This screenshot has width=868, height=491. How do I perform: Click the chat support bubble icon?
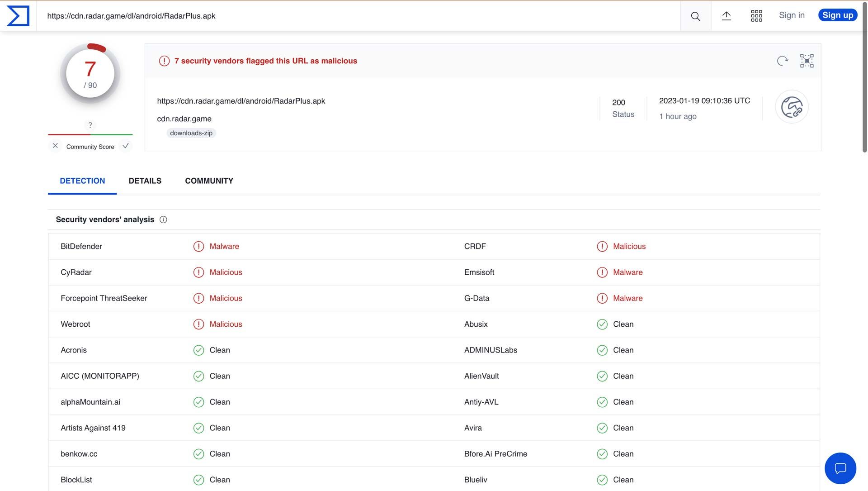coord(840,468)
